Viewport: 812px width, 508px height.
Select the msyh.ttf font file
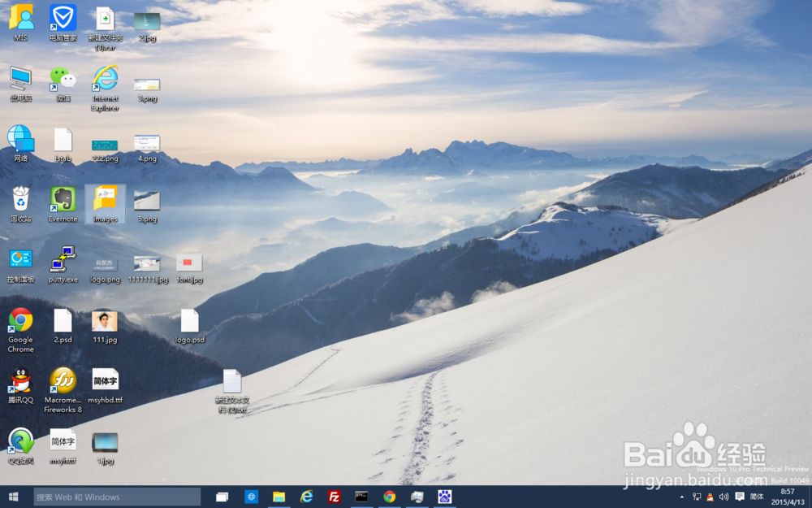click(63, 446)
